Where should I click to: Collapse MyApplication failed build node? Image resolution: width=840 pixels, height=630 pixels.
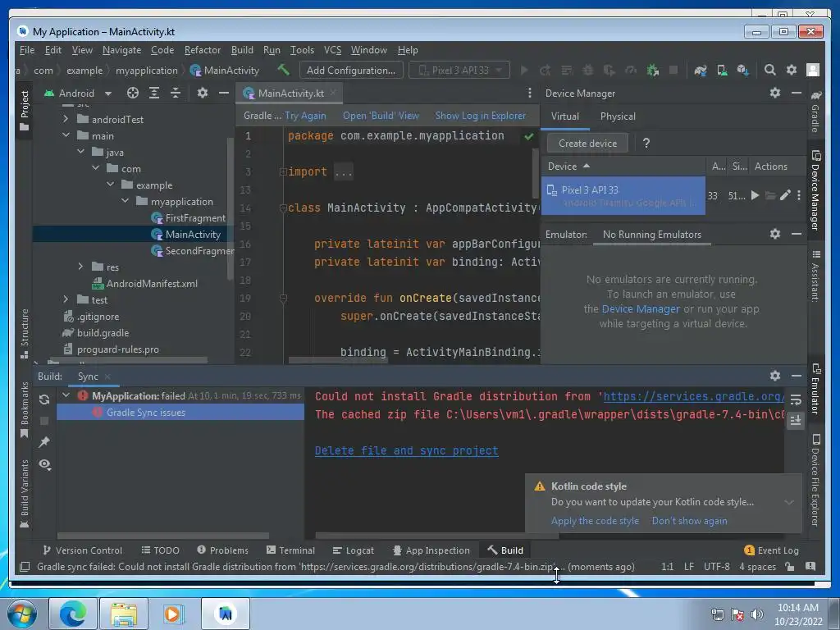click(66, 396)
